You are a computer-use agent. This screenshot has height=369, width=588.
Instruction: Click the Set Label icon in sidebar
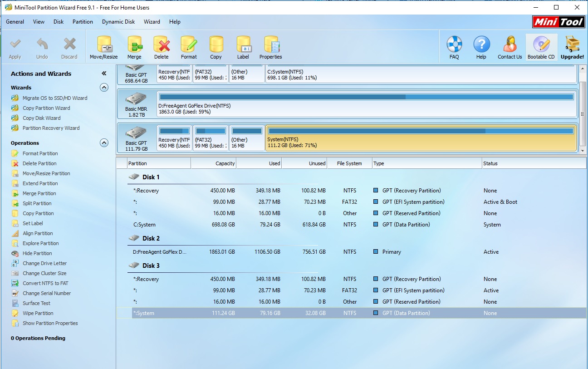tap(15, 223)
